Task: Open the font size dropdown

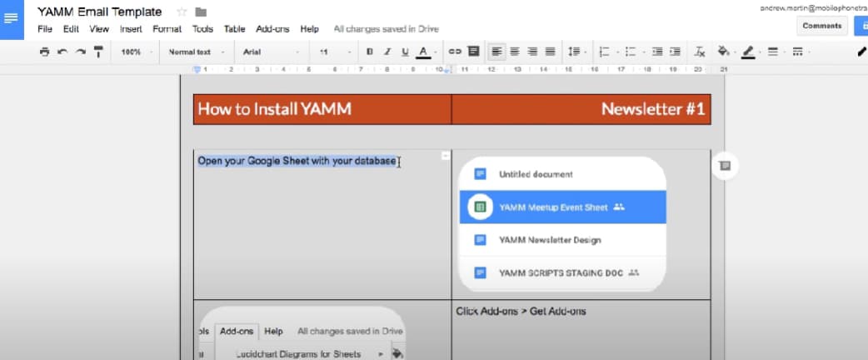Action: 335,52
